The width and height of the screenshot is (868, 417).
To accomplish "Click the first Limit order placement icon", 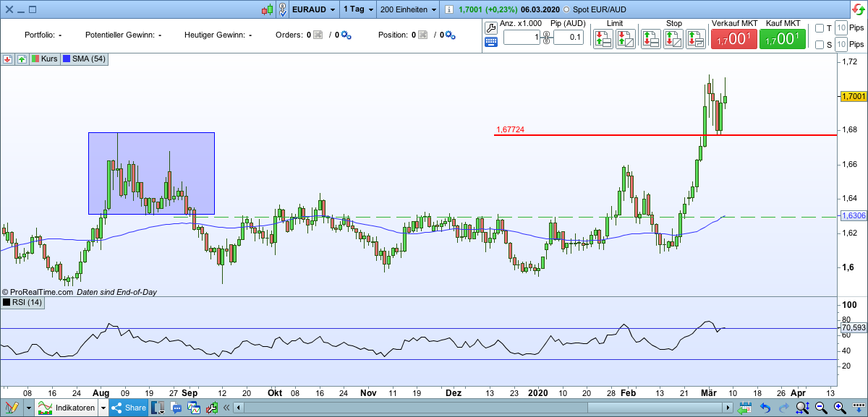I will (x=604, y=39).
